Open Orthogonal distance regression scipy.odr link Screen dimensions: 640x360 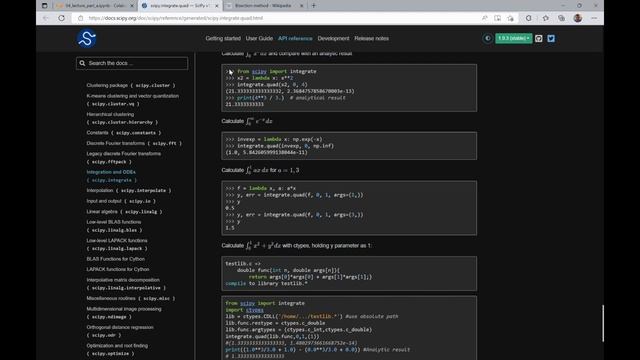[120, 331]
